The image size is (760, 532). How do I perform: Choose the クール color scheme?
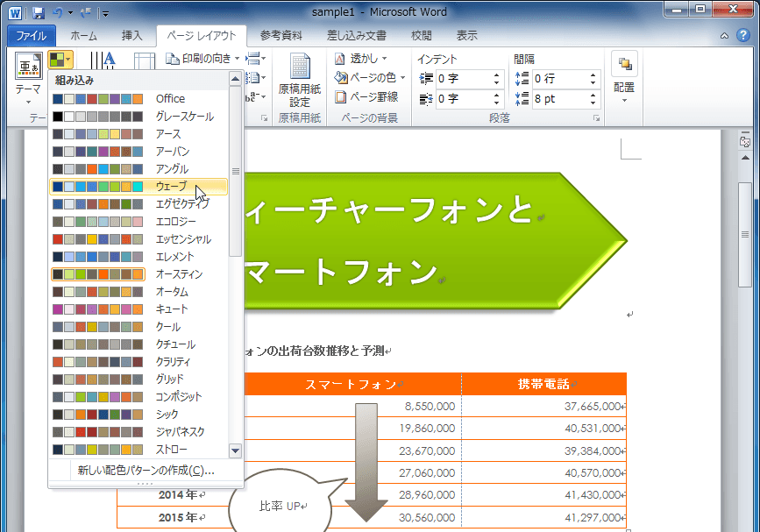139,327
